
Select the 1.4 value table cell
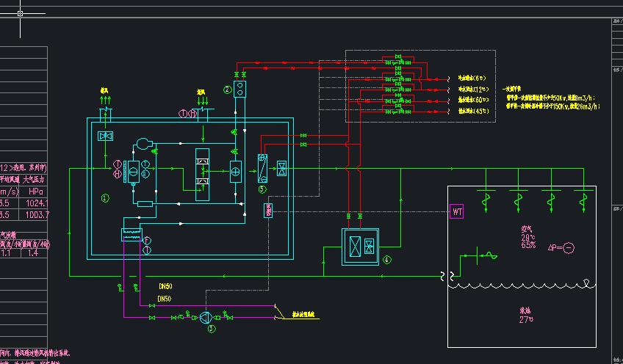[33, 253]
